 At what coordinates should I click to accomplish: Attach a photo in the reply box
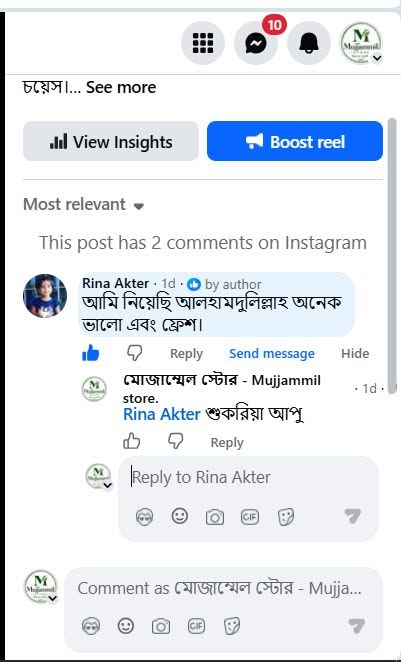[x=215, y=517]
